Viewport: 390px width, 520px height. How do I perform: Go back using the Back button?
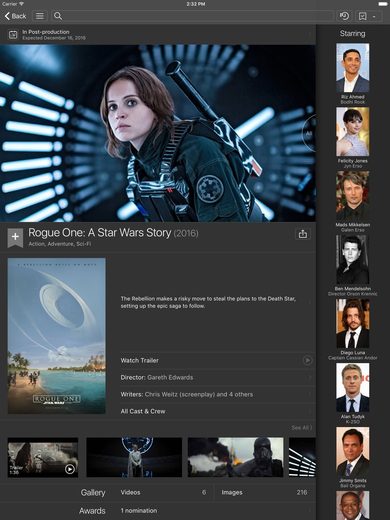coord(15,16)
